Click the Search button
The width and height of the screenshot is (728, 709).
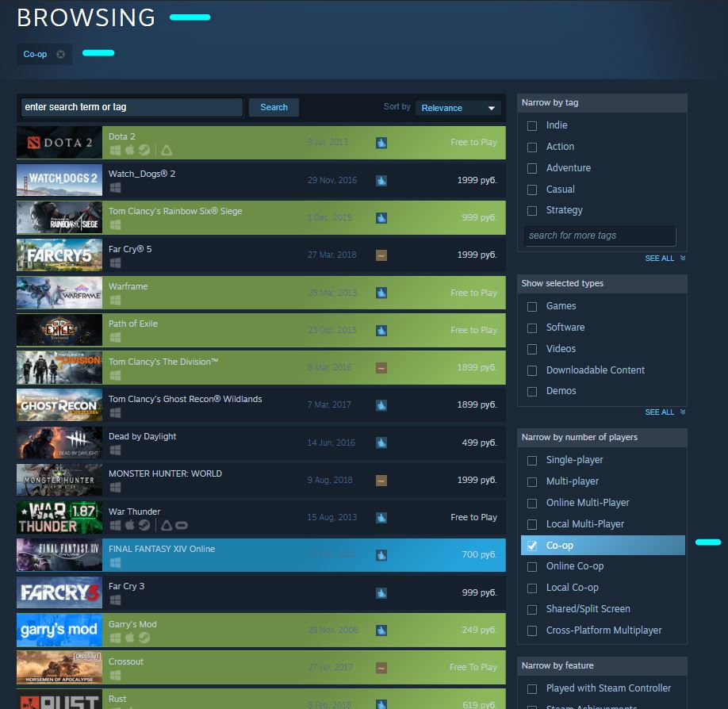point(274,107)
